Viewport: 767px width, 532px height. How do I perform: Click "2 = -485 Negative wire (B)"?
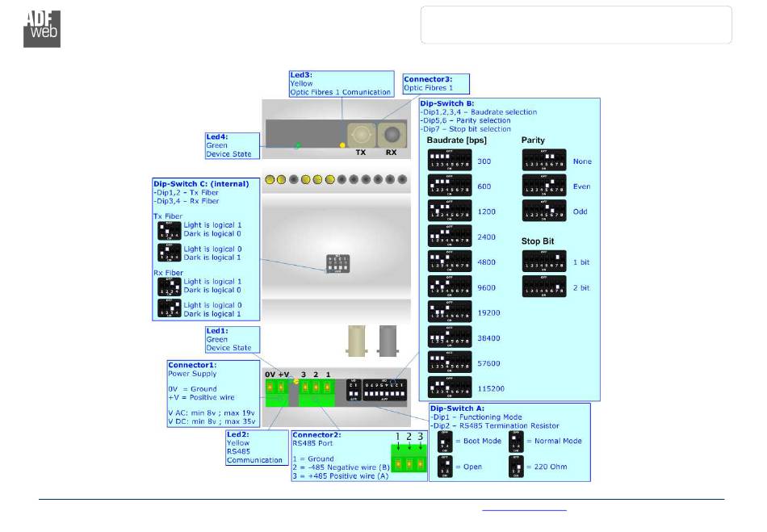point(341,467)
